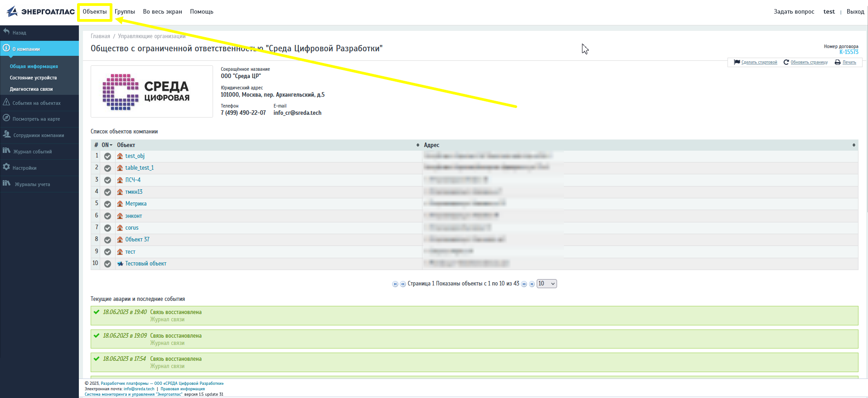The width and height of the screenshot is (868, 398).
Task: Select Состояние устройств in sidebar submenu
Action: [x=33, y=78]
